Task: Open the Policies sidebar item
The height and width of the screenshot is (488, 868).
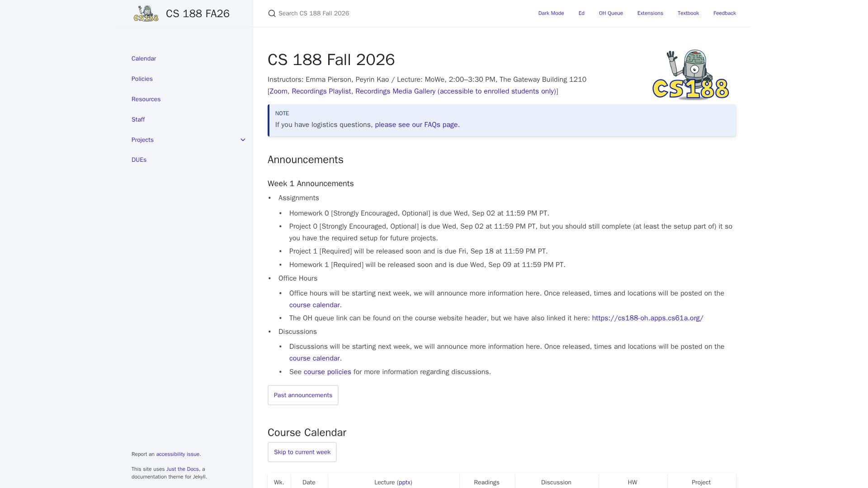Action: coord(142,79)
